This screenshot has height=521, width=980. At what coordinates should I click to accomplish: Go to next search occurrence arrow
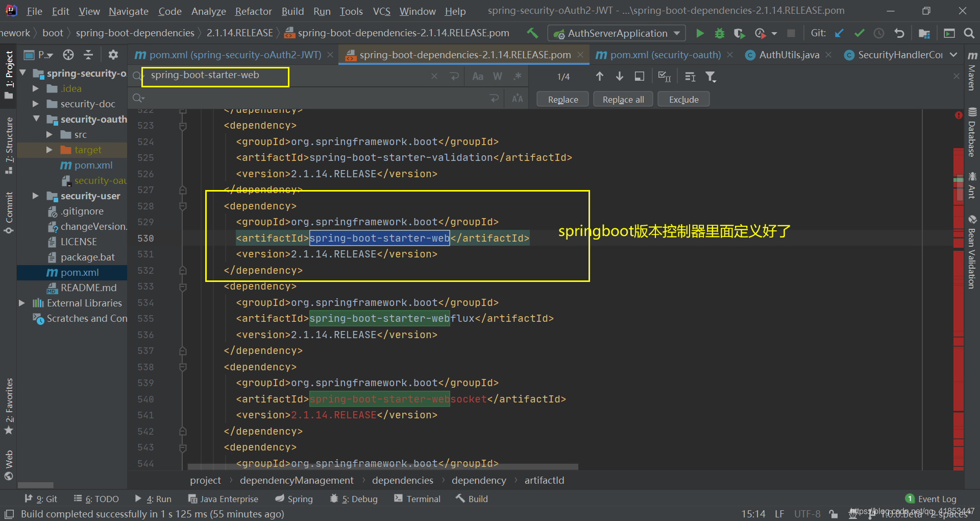[x=620, y=77]
